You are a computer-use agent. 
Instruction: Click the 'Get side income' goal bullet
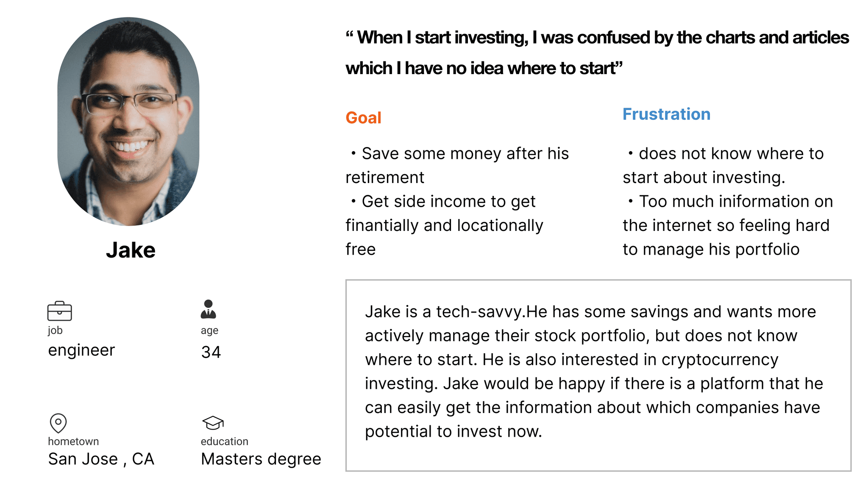(x=444, y=225)
